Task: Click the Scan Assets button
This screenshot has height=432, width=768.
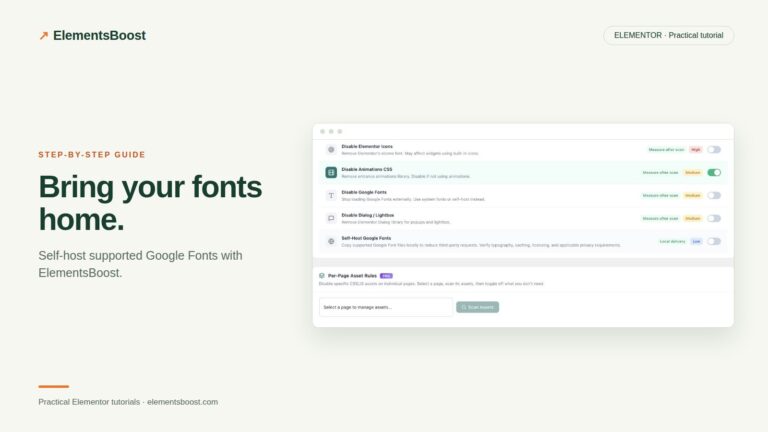Action: click(x=478, y=307)
